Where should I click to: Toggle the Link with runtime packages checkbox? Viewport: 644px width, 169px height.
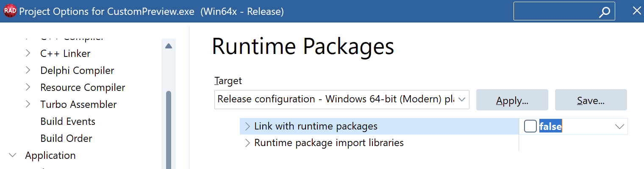530,126
